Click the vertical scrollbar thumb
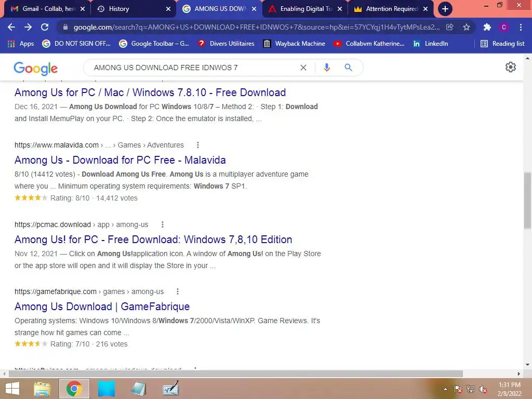This screenshot has width=532, height=399. pos(528,200)
